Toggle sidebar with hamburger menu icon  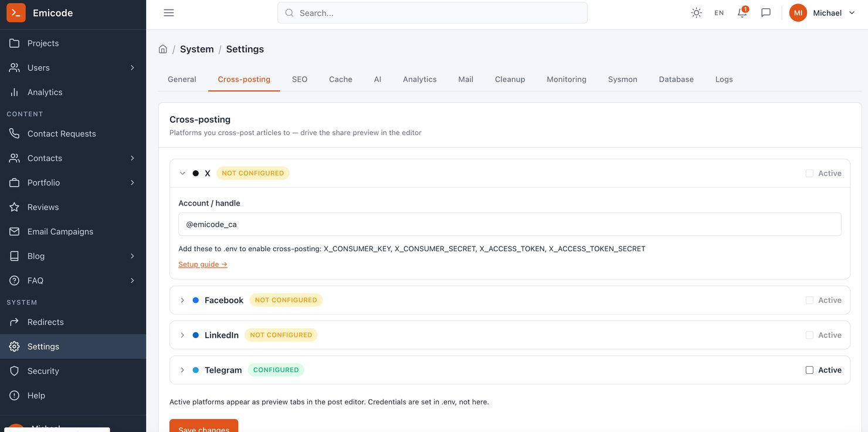tap(169, 13)
